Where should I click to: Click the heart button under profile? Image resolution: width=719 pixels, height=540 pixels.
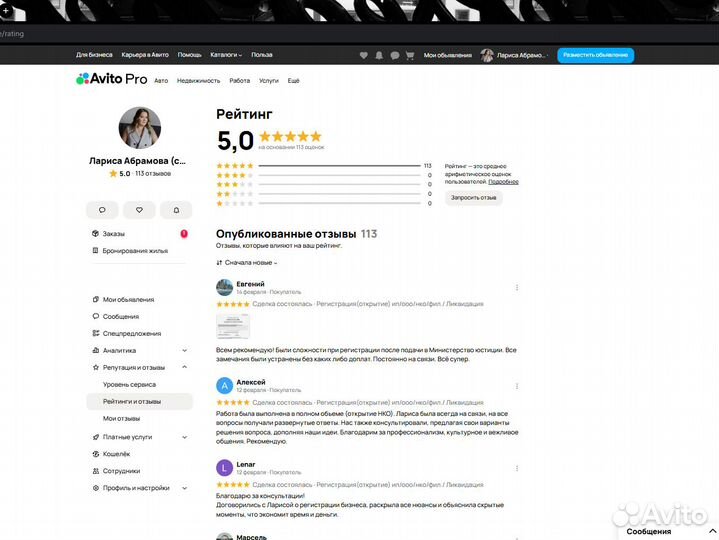point(139,210)
